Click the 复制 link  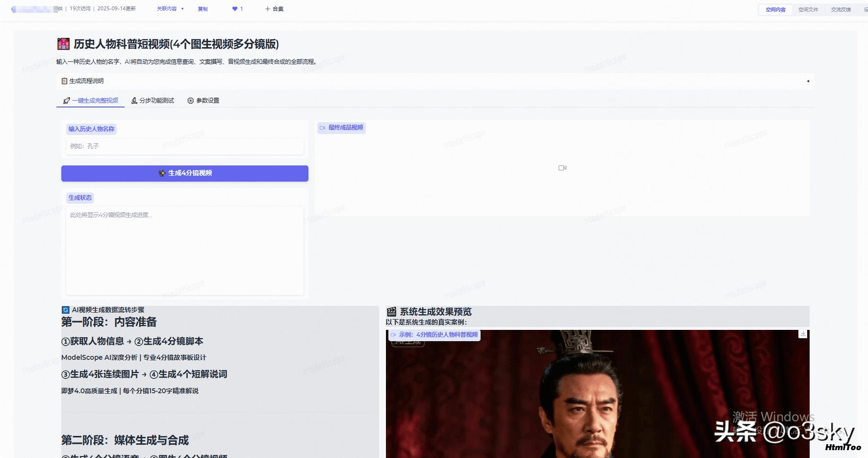203,9
